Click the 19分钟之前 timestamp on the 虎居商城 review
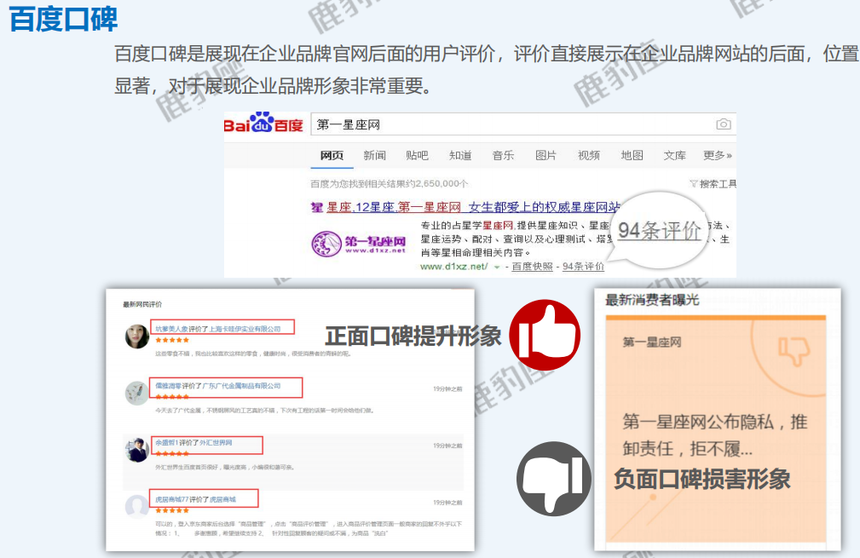Screen dimensions: 860x558 448,503
